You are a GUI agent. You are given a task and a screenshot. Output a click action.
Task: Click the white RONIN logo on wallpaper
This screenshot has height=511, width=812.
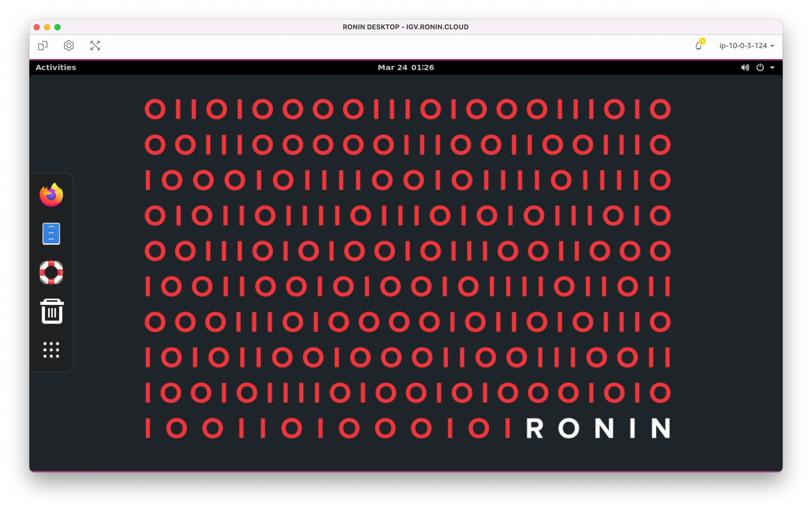click(x=598, y=428)
